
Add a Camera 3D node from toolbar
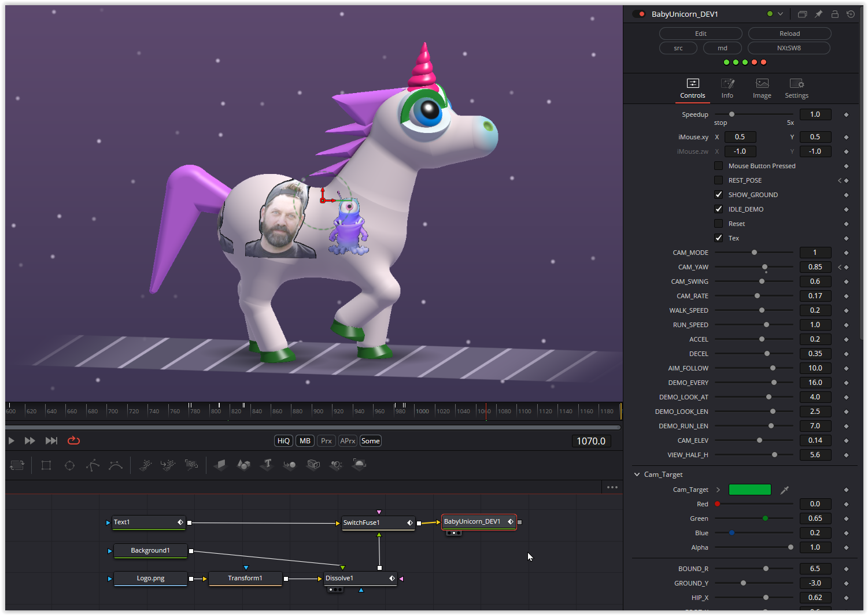(x=313, y=465)
